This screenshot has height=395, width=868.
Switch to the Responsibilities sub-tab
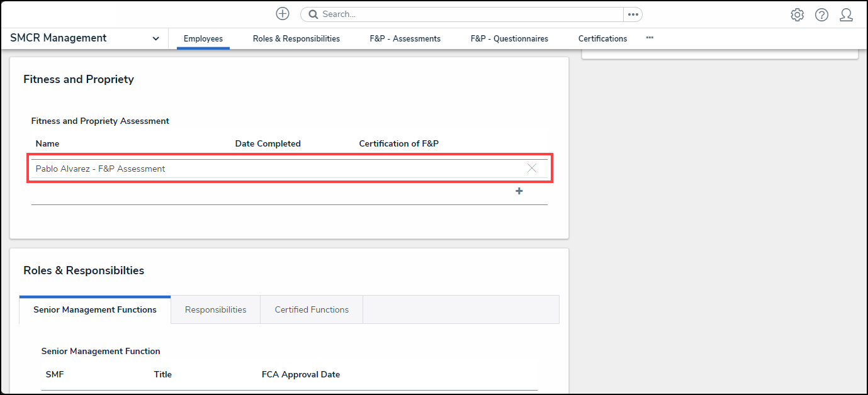click(215, 309)
